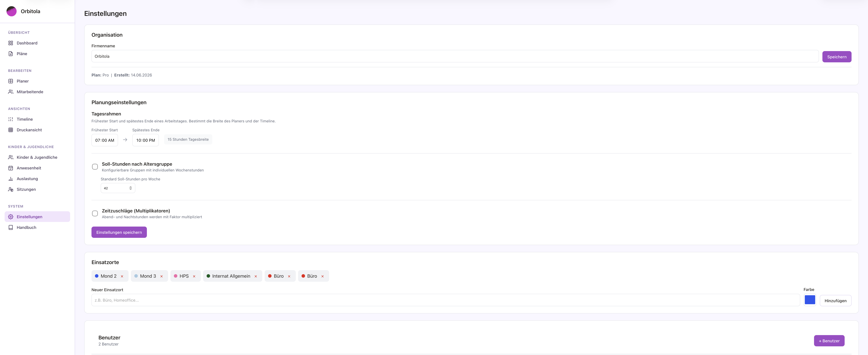Select the Mond 3 location chip label

tap(148, 276)
